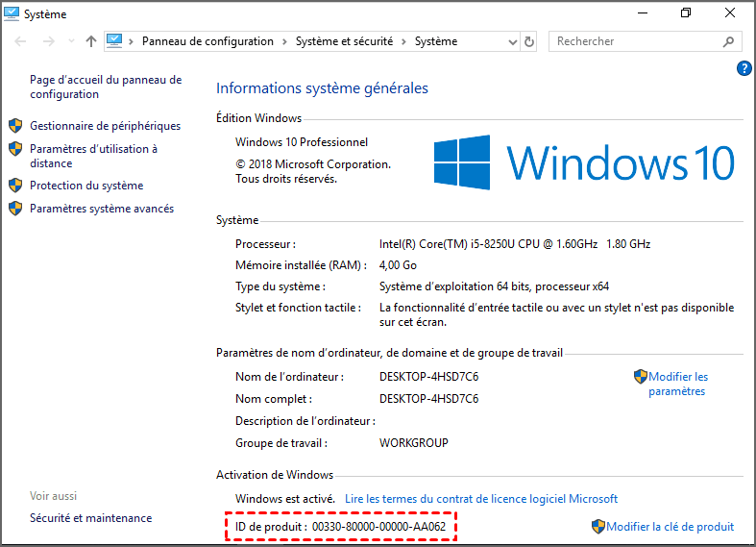This screenshot has width=756, height=547.
Task: Expand the address bar history dropdown
Action: [513, 42]
